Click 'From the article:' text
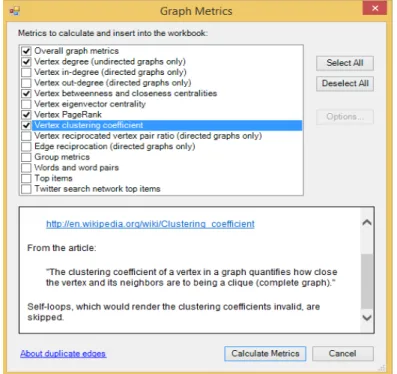 62,248
